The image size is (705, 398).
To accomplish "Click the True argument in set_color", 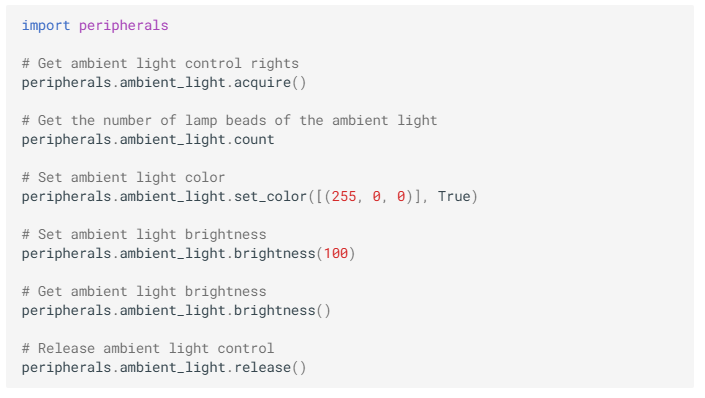I will [x=454, y=197].
